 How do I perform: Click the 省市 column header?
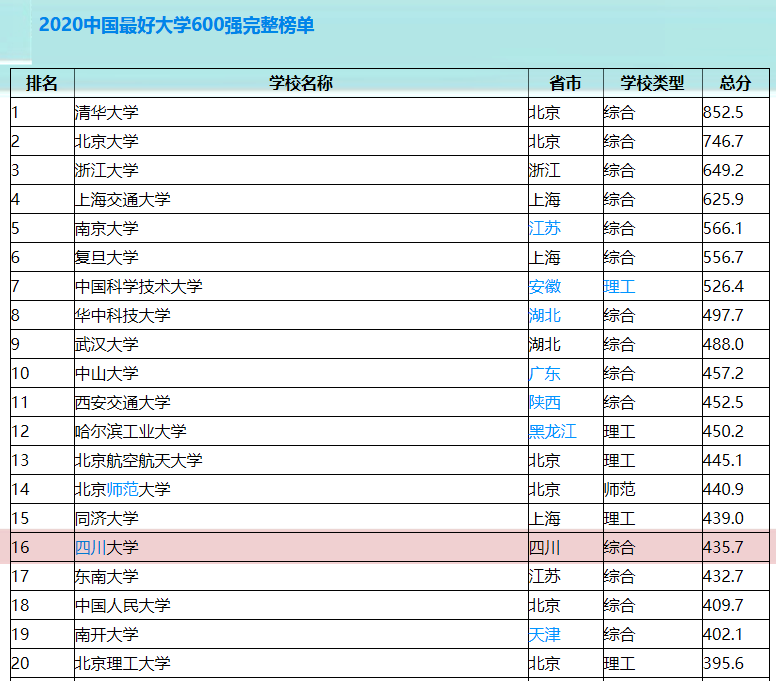(x=566, y=83)
